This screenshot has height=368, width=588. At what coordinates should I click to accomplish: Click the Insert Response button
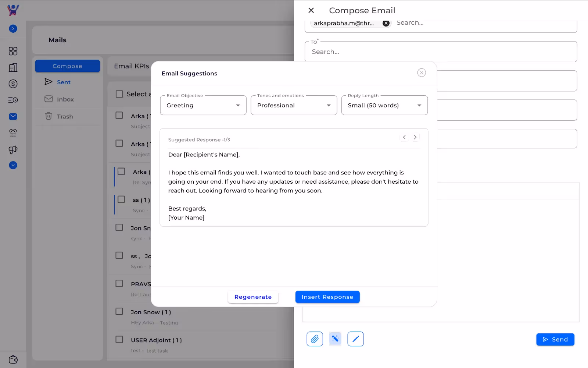327,297
